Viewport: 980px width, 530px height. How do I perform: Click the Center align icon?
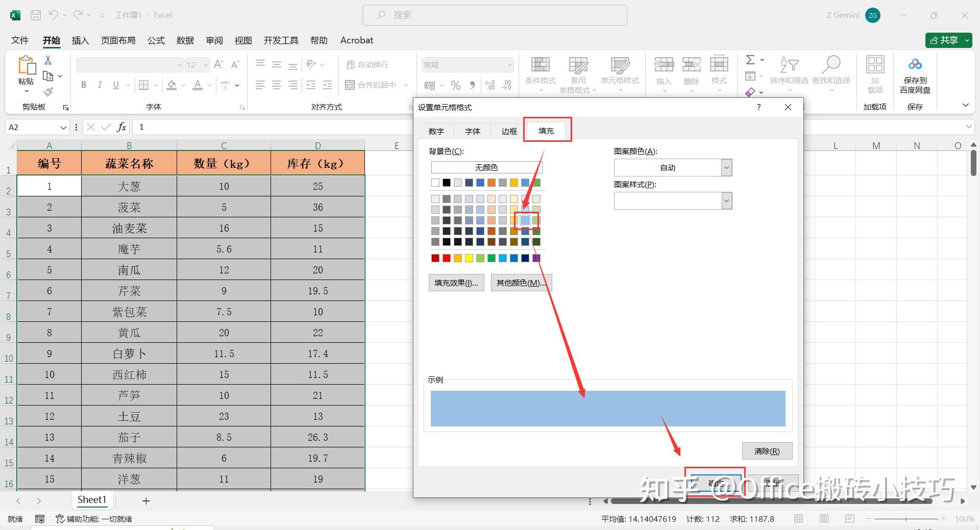point(277,85)
